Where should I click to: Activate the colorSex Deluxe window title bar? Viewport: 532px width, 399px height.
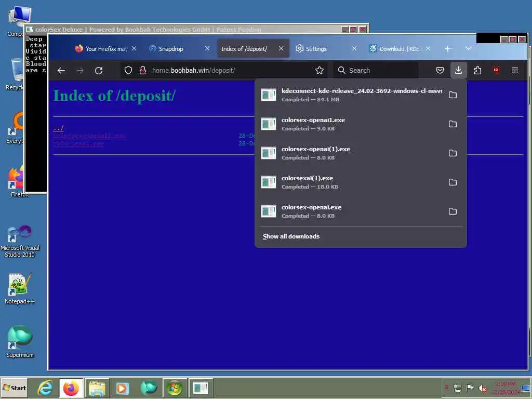pos(183,30)
